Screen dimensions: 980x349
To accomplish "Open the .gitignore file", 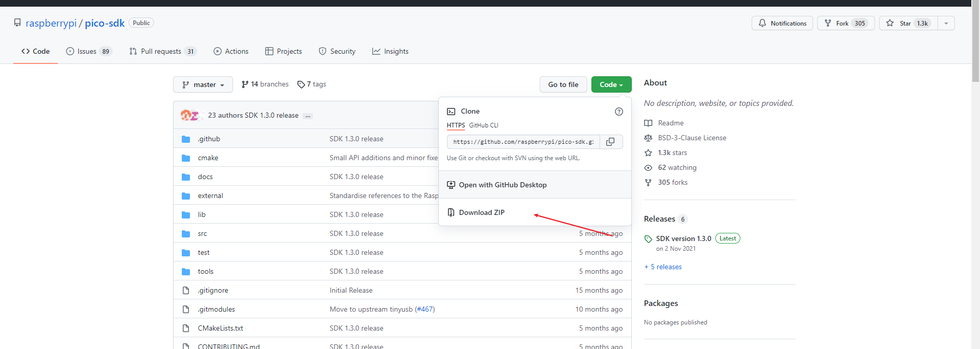I will coord(213,290).
